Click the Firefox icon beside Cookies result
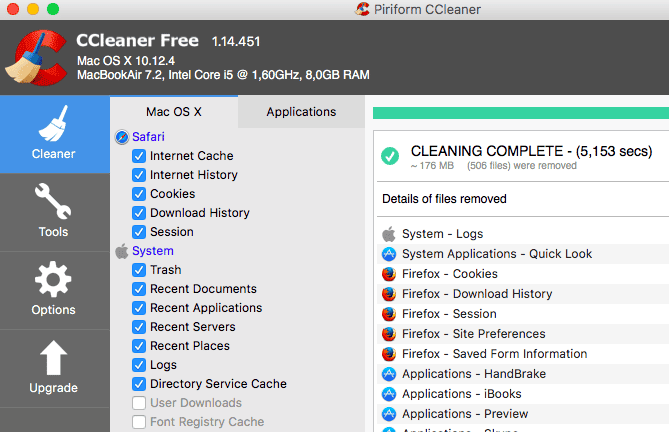Screen dimensions: 669x432 (389, 274)
